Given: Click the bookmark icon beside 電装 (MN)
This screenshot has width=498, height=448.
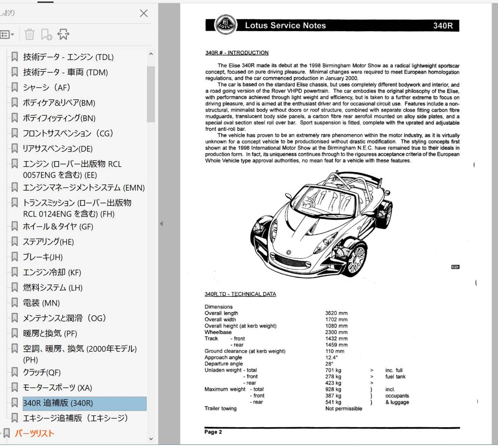Looking at the screenshot, I should (15, 303).
